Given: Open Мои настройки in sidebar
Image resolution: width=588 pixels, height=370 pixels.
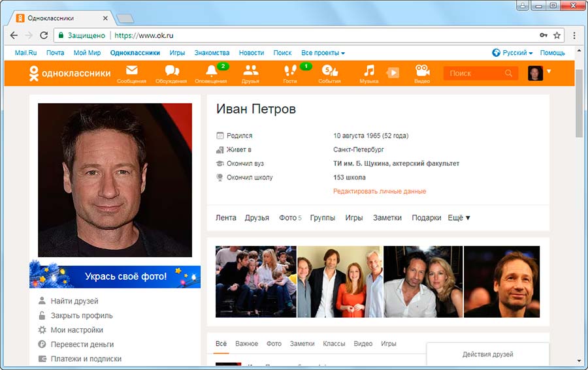Looking at the screenshot, I should click(x=76, y=330).
